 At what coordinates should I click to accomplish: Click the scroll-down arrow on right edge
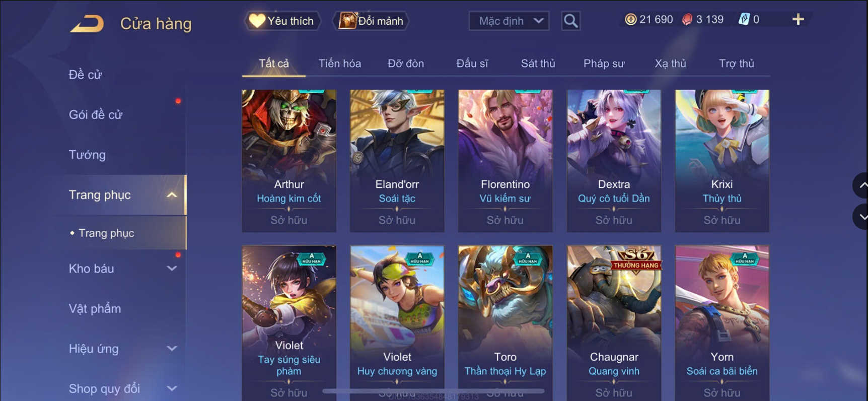point(861,217)
